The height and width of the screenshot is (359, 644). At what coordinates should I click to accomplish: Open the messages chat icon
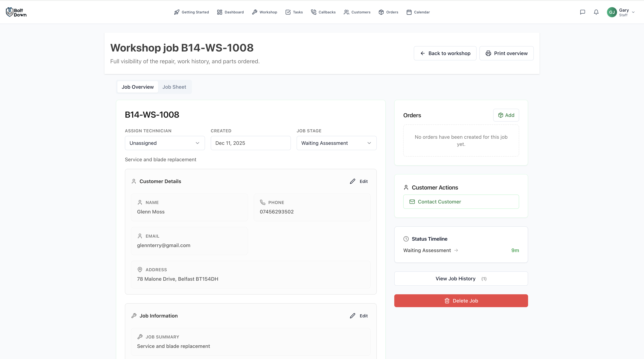583,12
